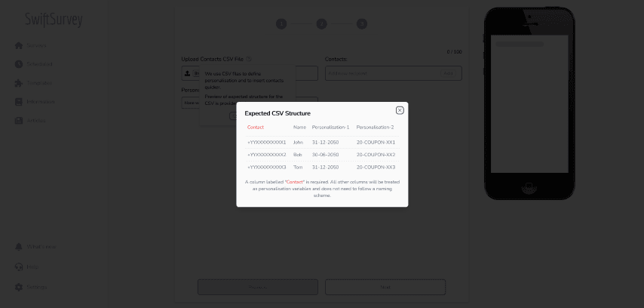644x308 pixels.
Task: Go to step 2 in the progress indicator
Action: click(x=321, y=24)
